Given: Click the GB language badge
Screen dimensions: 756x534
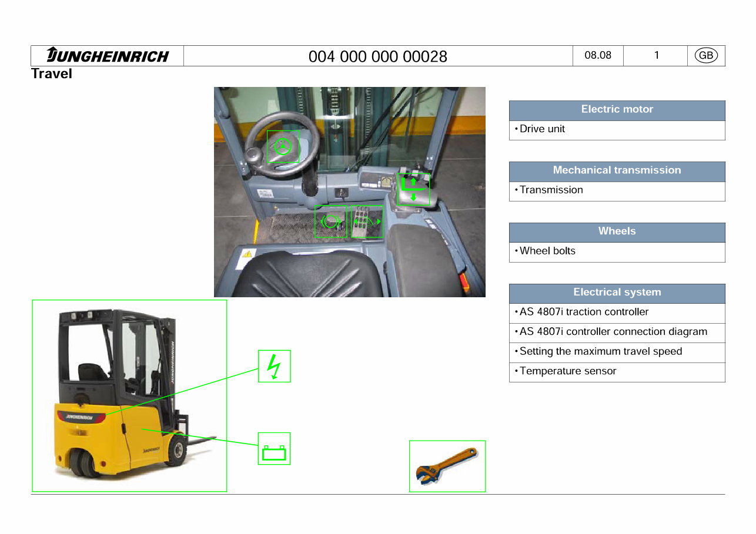Looking at the screenshot, I should click(705, 55).
